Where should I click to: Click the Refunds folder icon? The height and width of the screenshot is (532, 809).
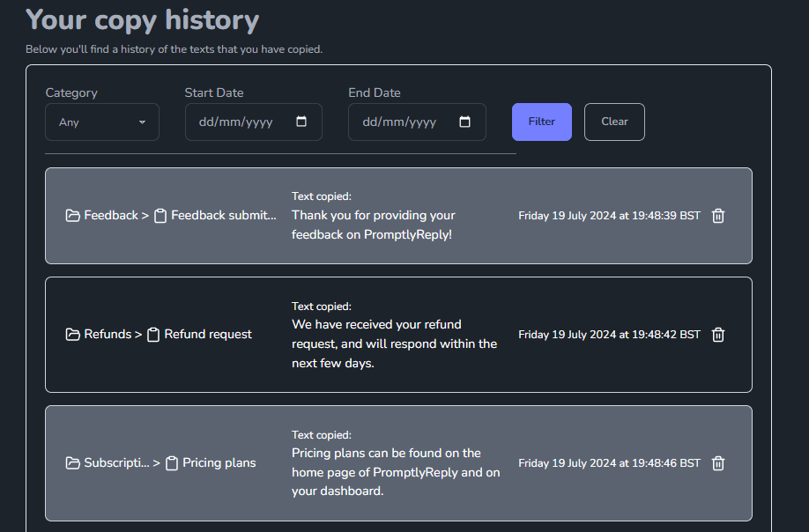pos(73,335)
